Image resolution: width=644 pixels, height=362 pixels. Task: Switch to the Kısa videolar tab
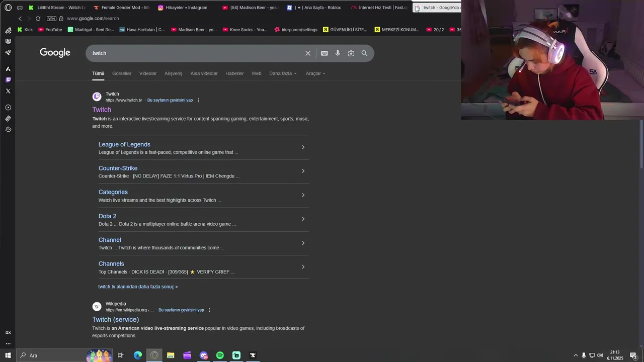tap(204, 73)
